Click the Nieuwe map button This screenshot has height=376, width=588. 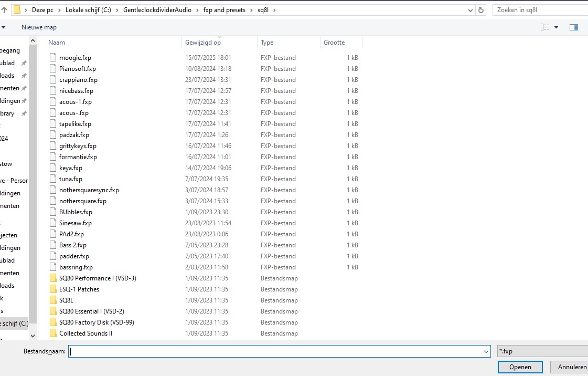39,27
